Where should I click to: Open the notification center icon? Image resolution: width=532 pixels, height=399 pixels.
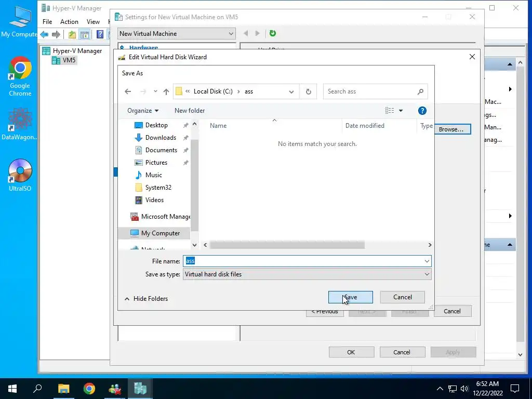click(515, 389)
